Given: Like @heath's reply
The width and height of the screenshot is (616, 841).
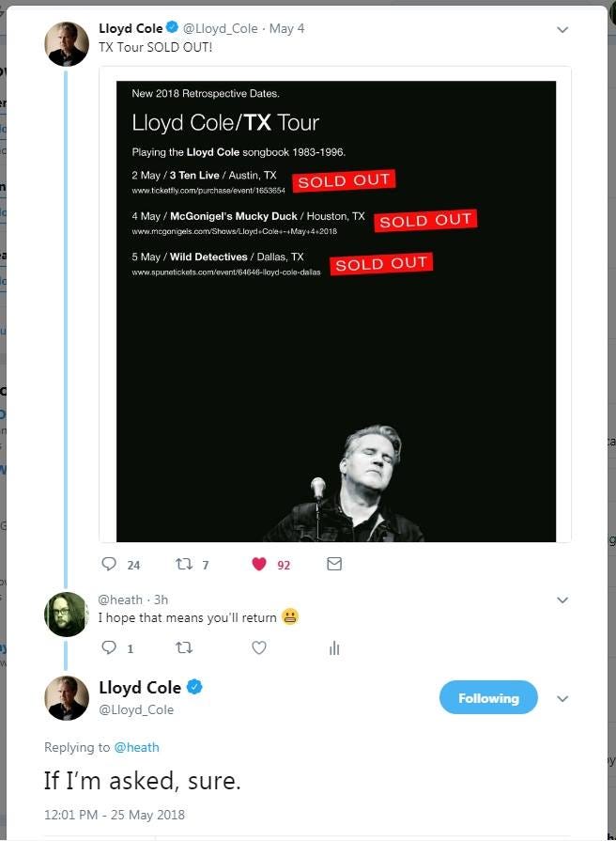Looking at the screenshot, I should tap(259, 648).
